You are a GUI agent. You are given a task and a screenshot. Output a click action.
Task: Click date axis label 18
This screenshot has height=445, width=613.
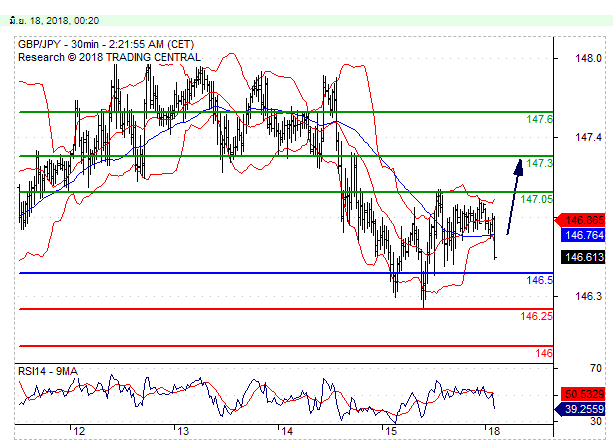pyautogui.click(x=494, y=431)
